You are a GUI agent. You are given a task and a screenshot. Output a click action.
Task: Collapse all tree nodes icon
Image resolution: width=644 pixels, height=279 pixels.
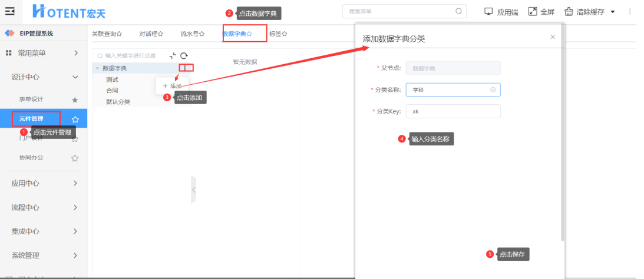[173, 56]
